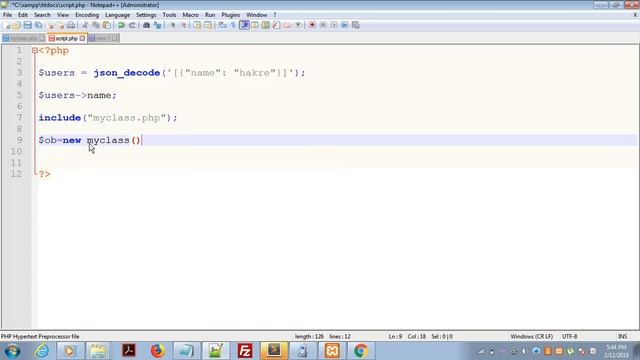Open the View menu
The height and width of the screenshot is (360, 640).
coord(62,15)
